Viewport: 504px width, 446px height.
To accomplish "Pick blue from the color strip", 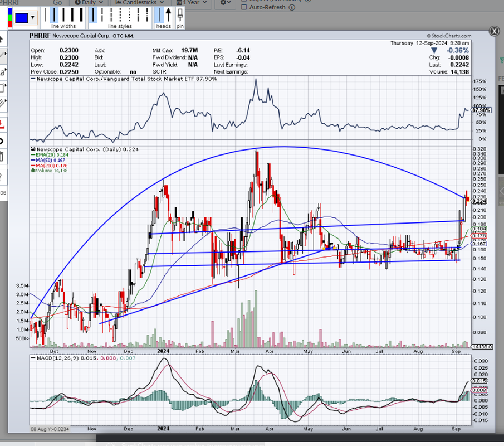I will 10,12.
